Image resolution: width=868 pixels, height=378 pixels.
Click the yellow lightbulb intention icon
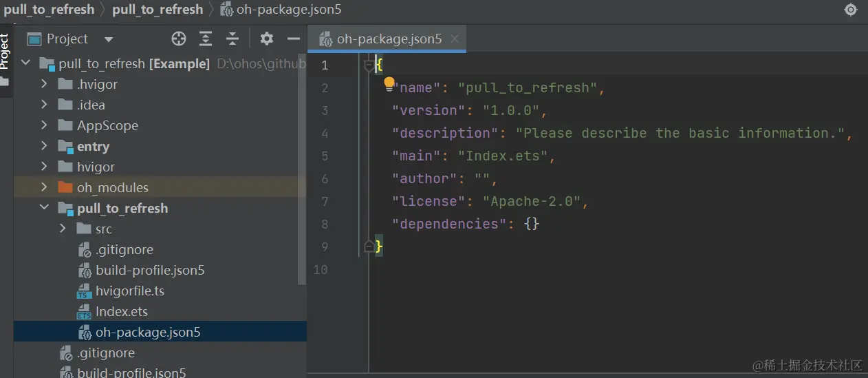click(x=389, y=83)
